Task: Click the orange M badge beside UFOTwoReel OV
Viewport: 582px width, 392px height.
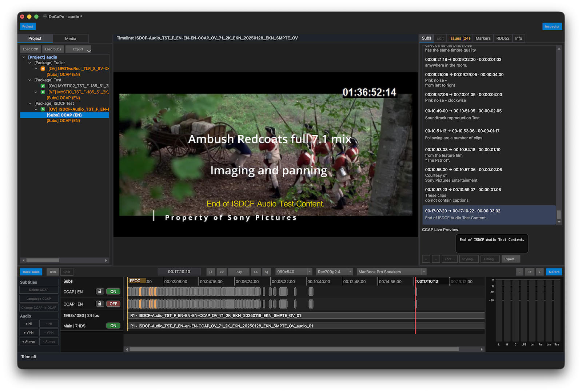Action: [x=43, y=69]
